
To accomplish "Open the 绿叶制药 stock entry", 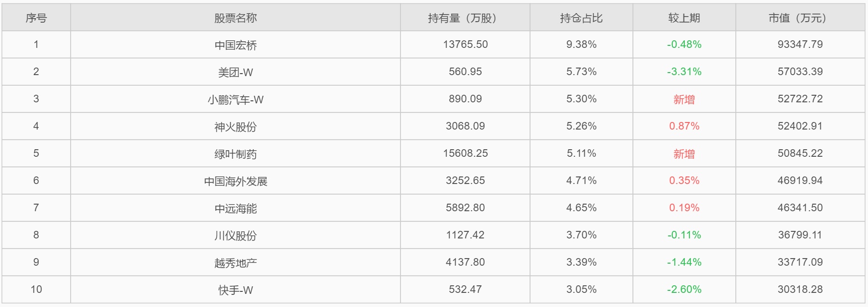I will coord(236,154).
